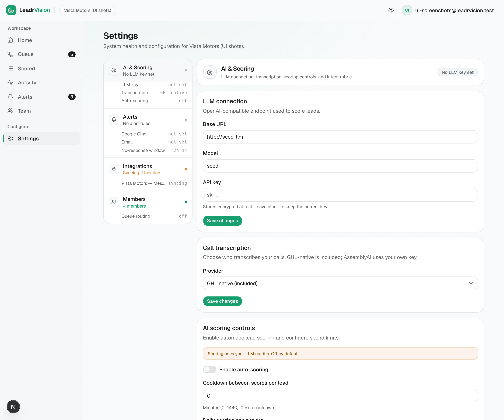
Task: Open the Vista Motors (UI shots) workspace selector
Action: [88, 10]
